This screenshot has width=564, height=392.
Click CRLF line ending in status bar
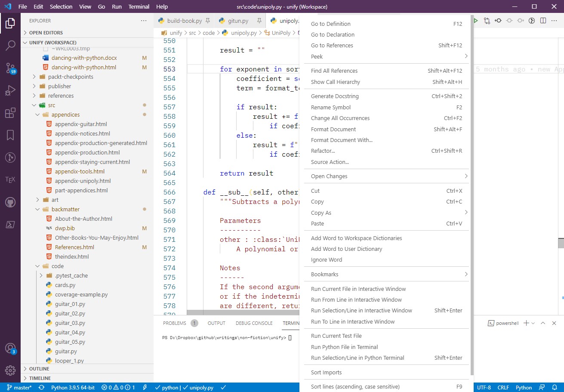tap(503, 388)
